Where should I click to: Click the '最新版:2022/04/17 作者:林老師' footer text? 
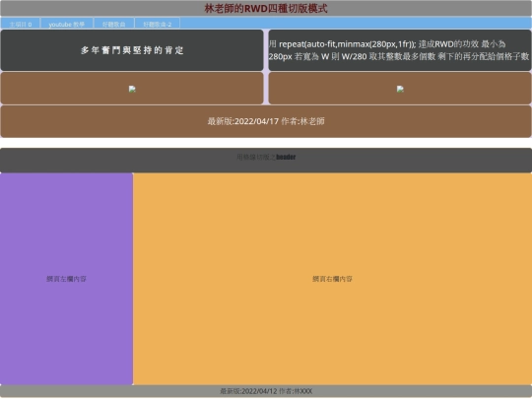[266, 121]
